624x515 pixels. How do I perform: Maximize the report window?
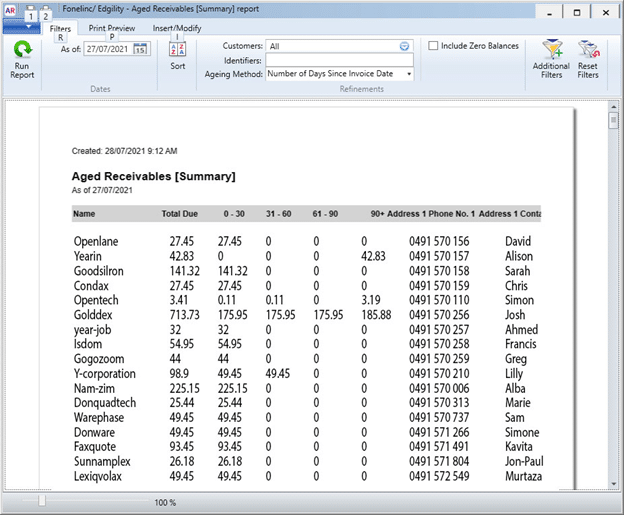tap(576, 12)
